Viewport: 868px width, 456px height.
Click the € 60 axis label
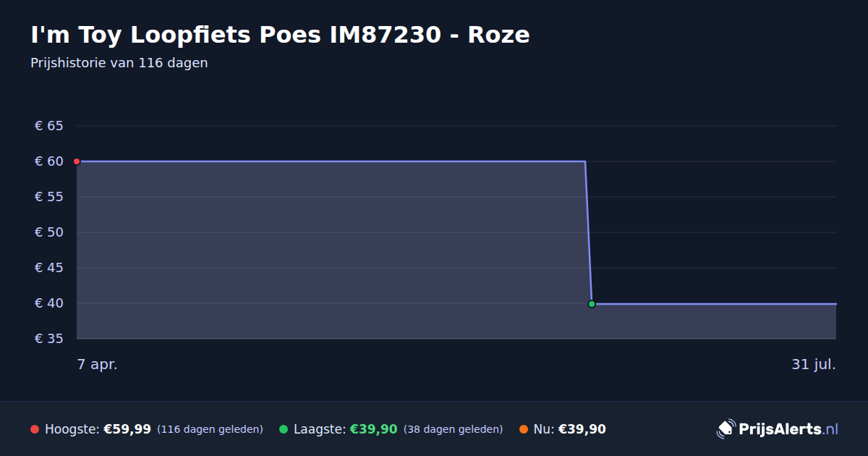click(x=49, y=161)
